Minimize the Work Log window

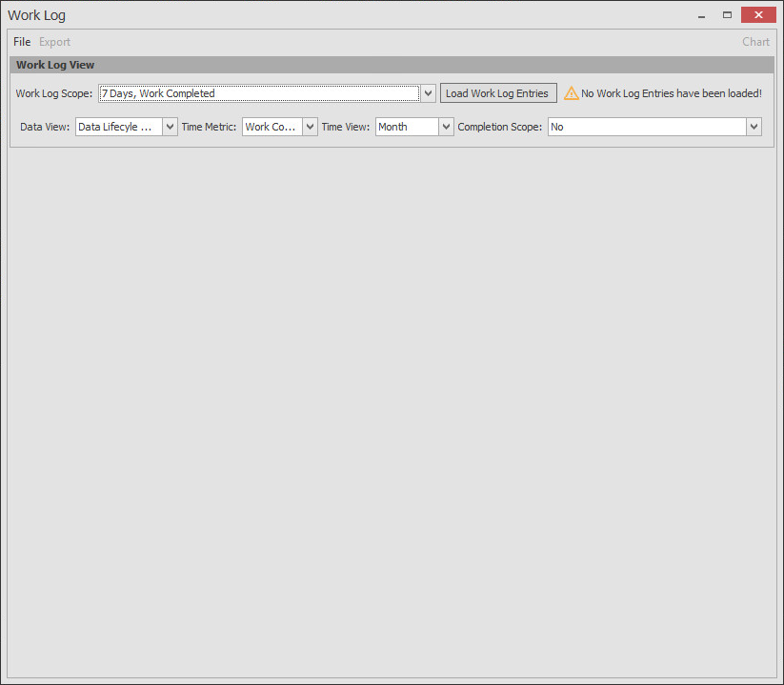pyautogui.click(x=701, y=15)
